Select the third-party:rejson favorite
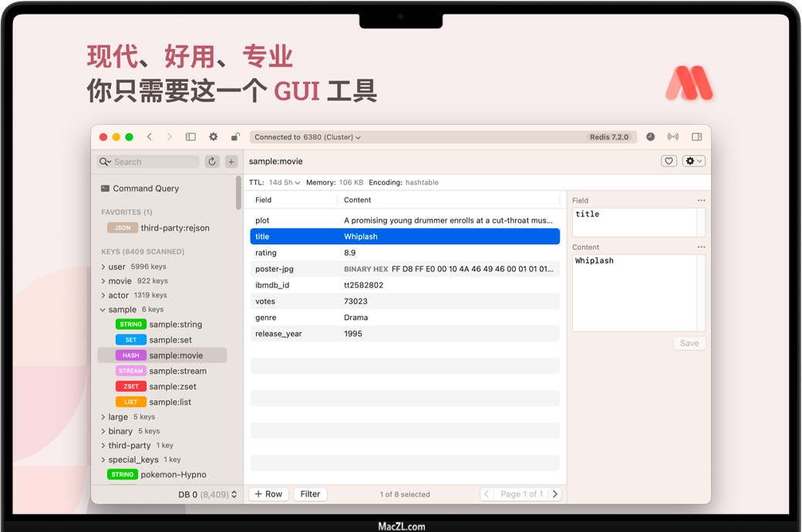This screenshot has height=532, width=802. 159,228
